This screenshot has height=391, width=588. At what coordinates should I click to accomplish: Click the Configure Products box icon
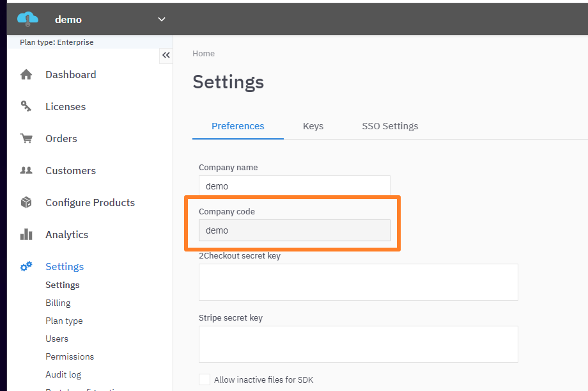coord(26,203)
